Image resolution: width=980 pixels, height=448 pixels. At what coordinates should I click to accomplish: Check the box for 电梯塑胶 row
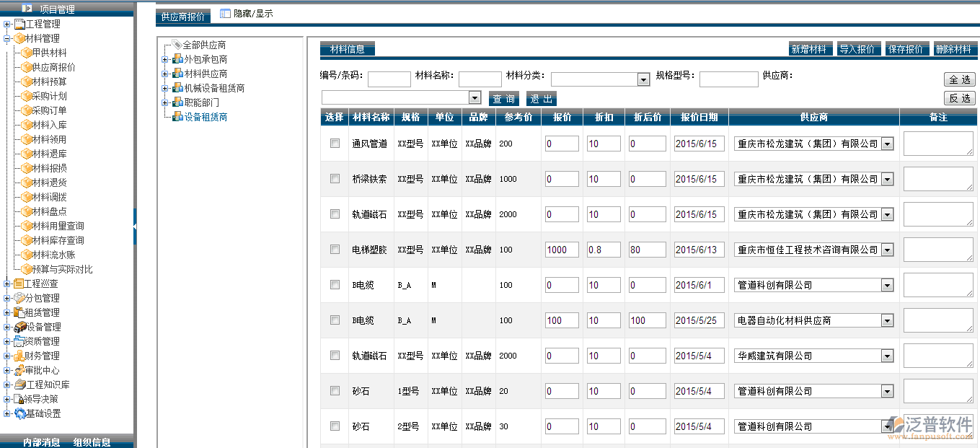click(335, 249)
